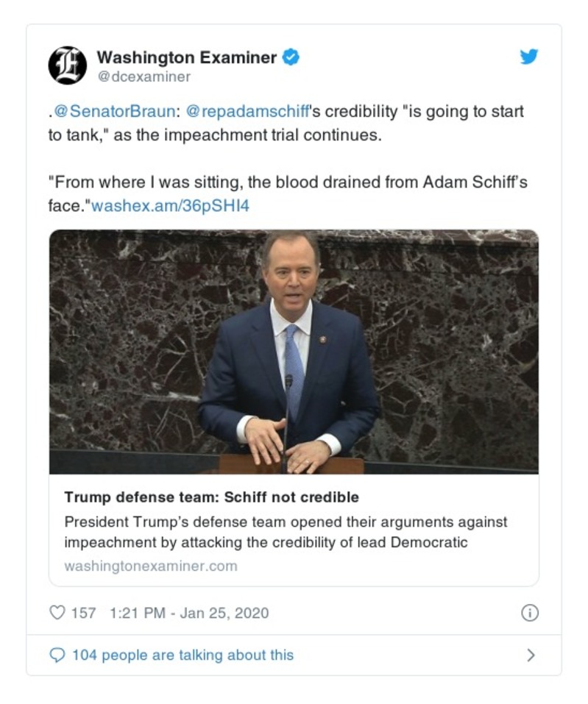This screenshot has width=588, height=704.
Task: Open the "Trump defense team: Schiff not credible" headline
Action: point(211,497)
